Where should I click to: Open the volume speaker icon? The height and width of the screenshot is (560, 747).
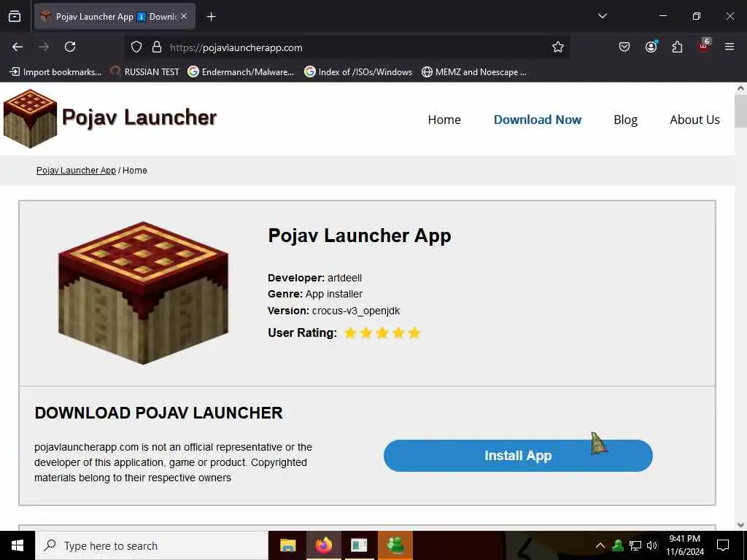tap(652, 545)
